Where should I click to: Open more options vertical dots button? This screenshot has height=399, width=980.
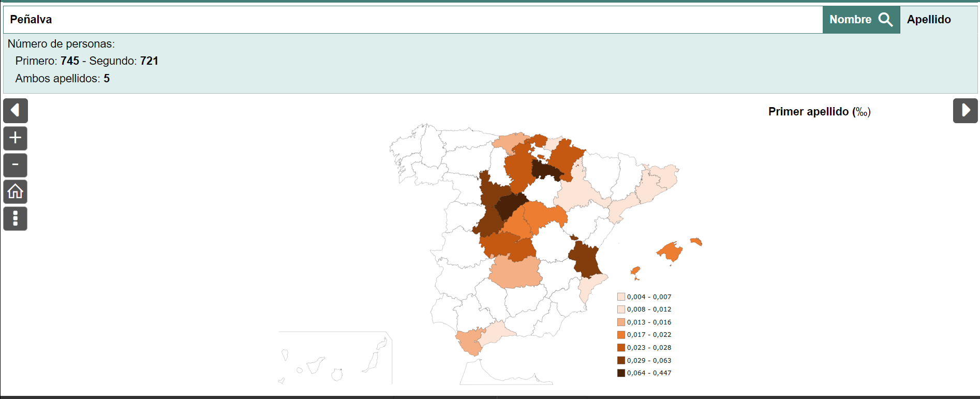16,219
